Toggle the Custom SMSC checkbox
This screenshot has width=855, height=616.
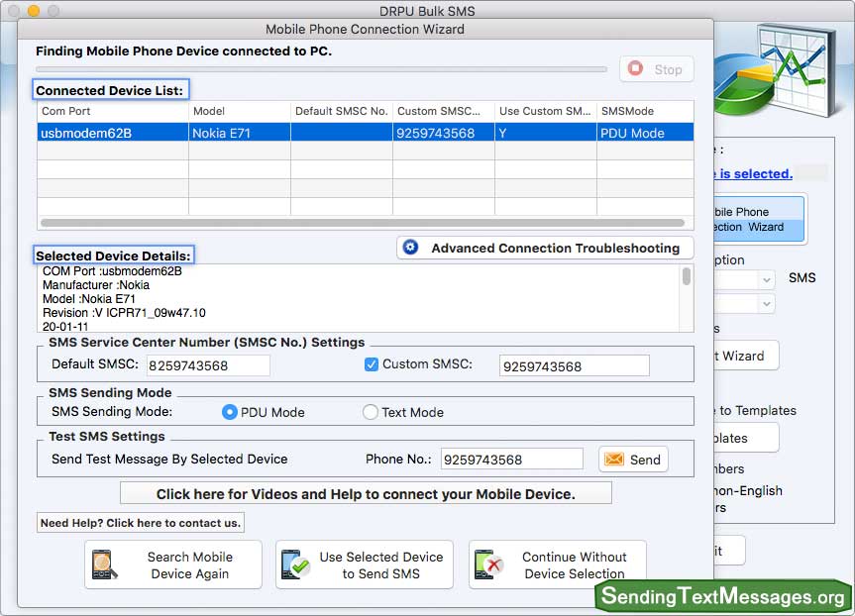pos(371,364)
